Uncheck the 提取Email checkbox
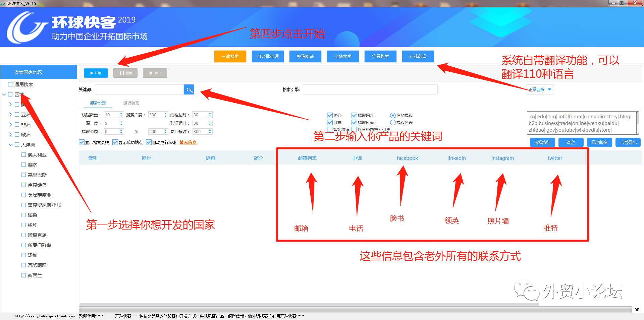 click(354, 122)
